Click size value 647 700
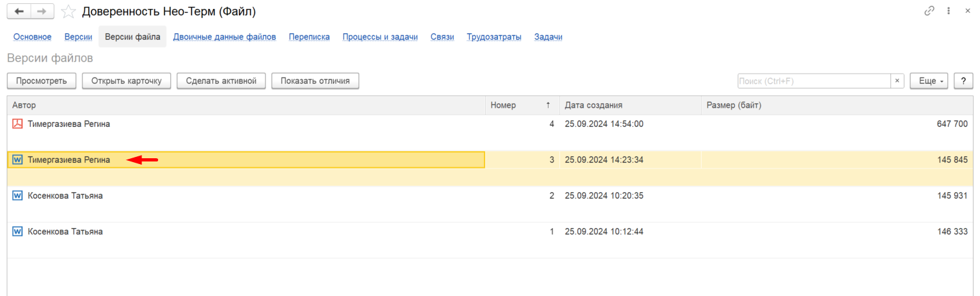The image size is (980, 296). click(952, 124)
